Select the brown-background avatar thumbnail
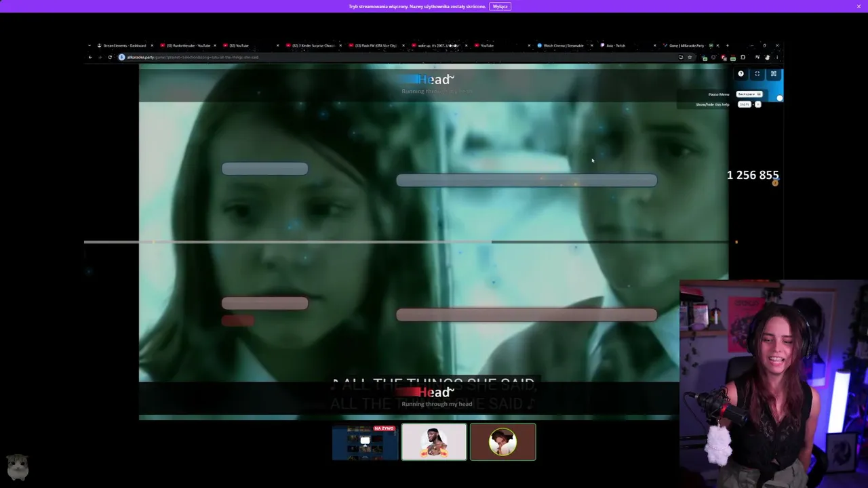Screen dimensions: 868x488 (x=502, y=442)
